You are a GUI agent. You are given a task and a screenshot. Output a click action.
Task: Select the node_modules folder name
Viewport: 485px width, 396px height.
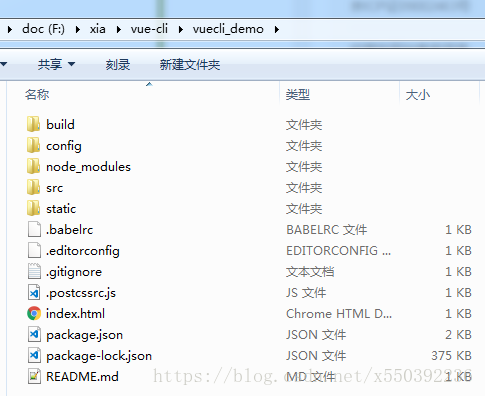coord(88,167)
